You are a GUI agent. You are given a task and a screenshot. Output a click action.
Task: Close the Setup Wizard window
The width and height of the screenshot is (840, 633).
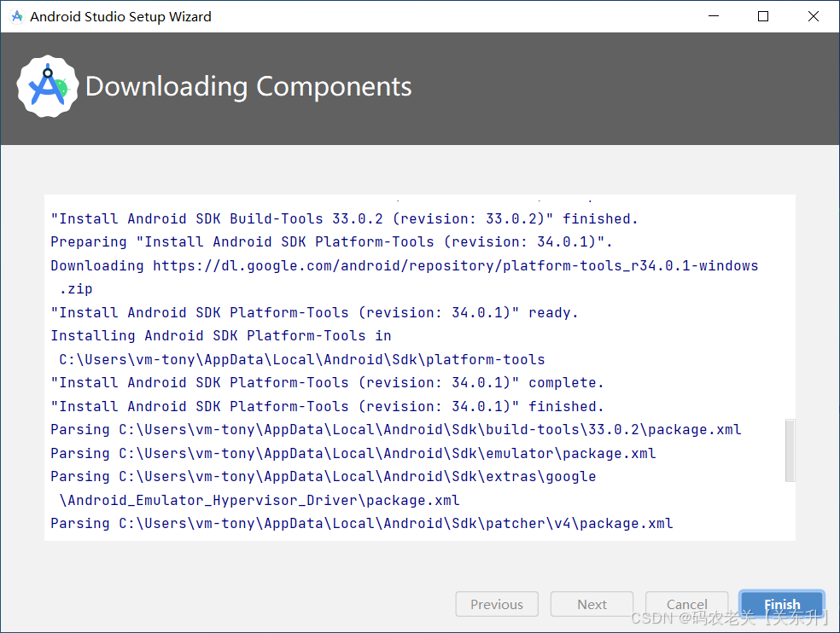pos(814,16)
